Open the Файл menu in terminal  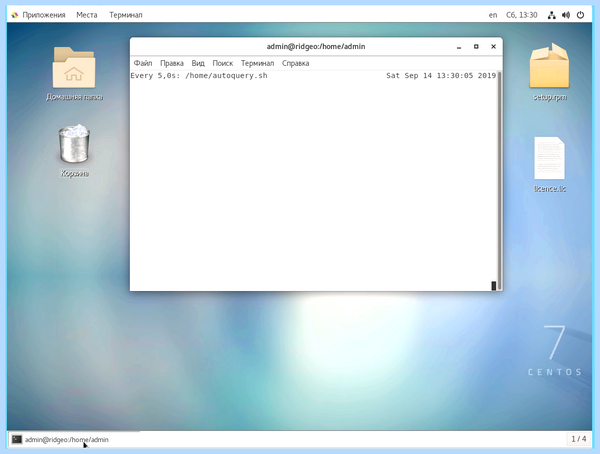(x=143, y=63)
